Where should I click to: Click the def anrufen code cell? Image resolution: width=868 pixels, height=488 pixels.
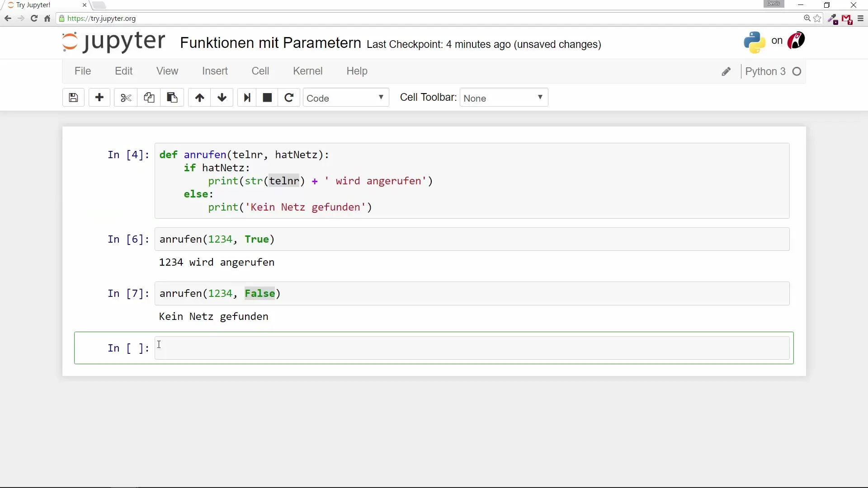pyautogui.click(x=472, y=181)
